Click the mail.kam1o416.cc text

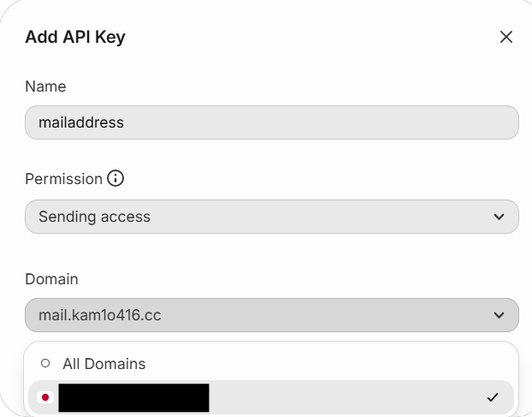tap(100, 315)
